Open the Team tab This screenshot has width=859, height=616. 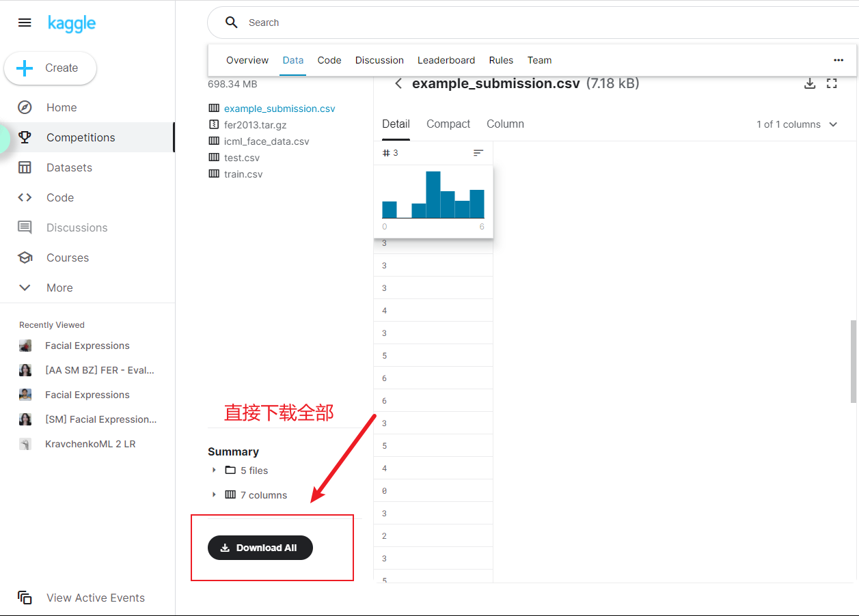pos(539,60)
